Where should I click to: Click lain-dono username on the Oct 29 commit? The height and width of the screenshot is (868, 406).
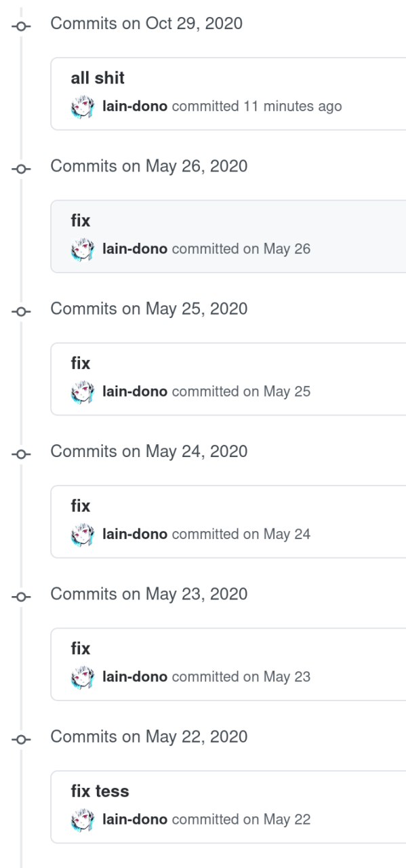(135, 106)
